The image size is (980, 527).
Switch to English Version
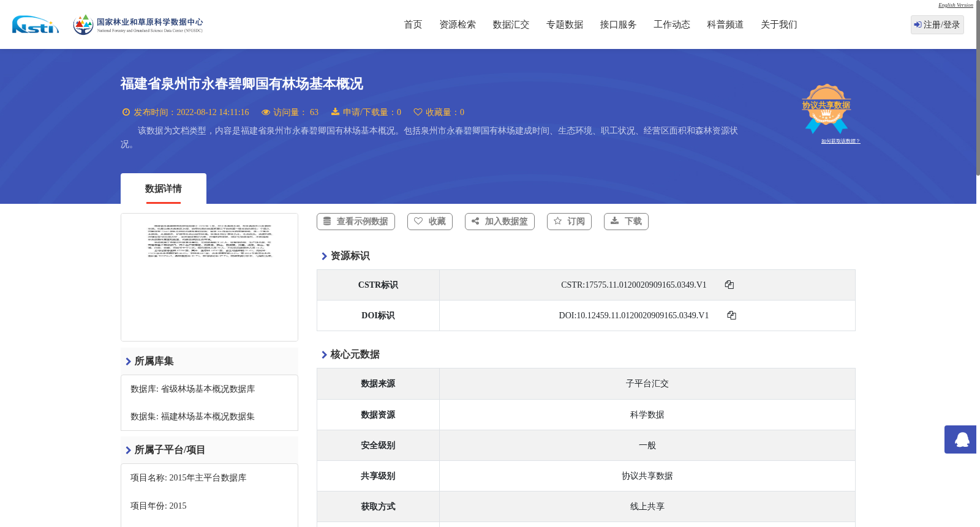pos(956,5)
